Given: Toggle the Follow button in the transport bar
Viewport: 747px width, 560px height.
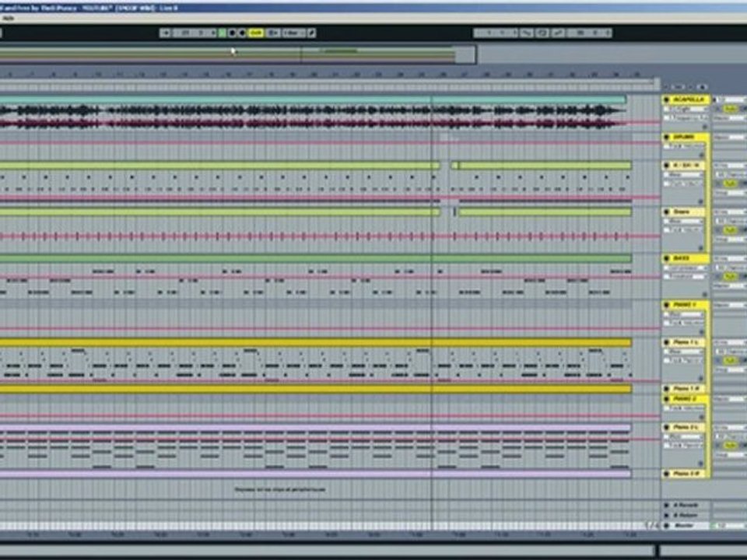Looking at the screenshot, I should point(165,33).
